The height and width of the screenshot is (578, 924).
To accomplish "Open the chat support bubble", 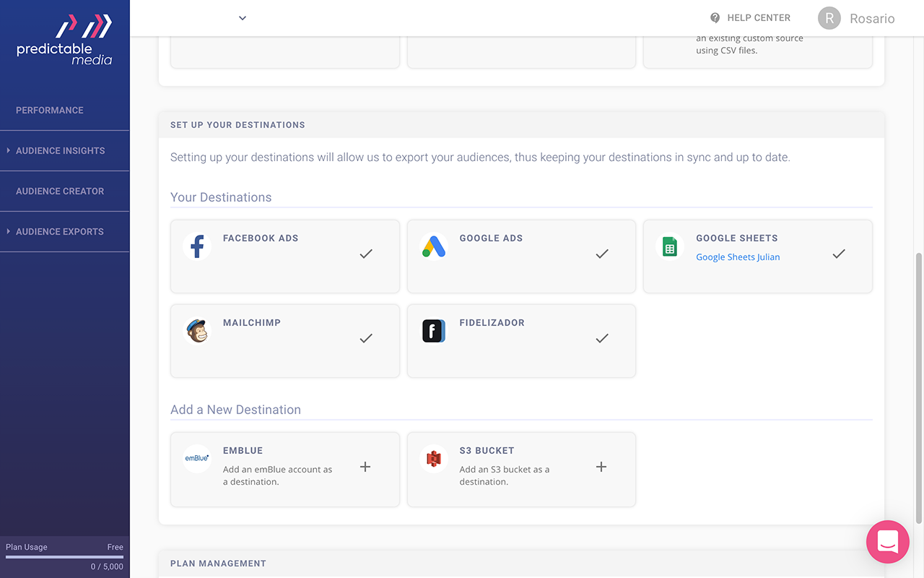I will click(x=887, y=542).
